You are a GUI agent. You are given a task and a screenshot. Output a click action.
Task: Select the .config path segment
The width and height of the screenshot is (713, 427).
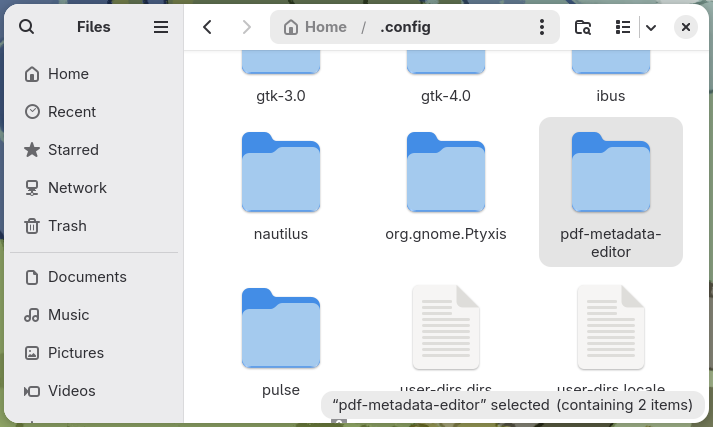(x=405, y=27)
